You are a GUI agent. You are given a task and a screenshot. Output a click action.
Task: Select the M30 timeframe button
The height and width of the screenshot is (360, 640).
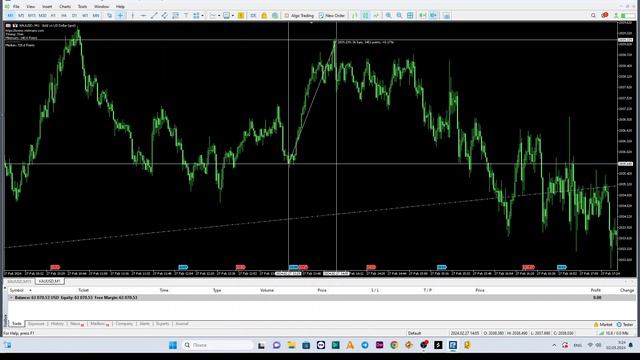point(42,16)
